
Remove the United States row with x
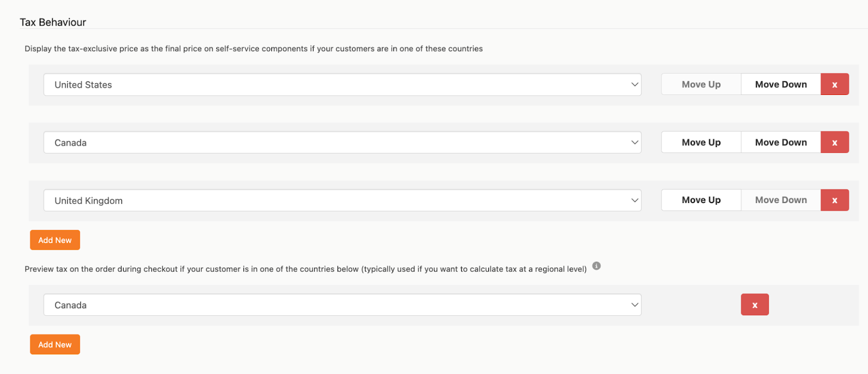point(834,85)
